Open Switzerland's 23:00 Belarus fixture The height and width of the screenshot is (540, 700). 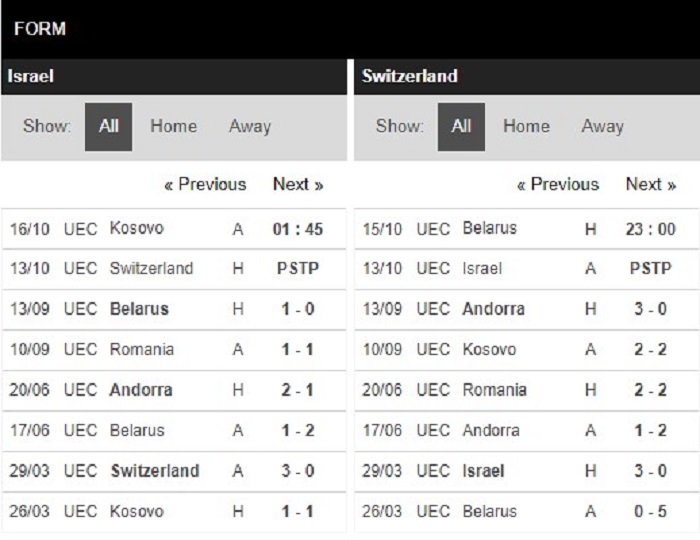(527, 229)
